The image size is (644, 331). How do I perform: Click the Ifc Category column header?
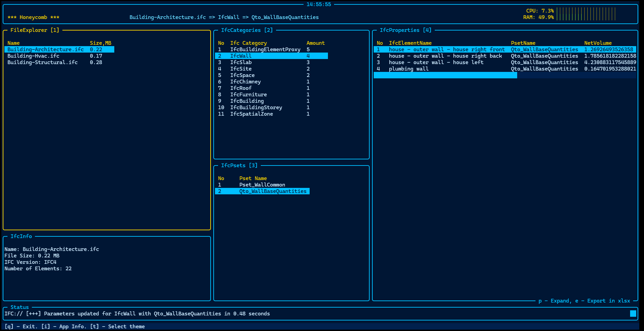point(248,43)
